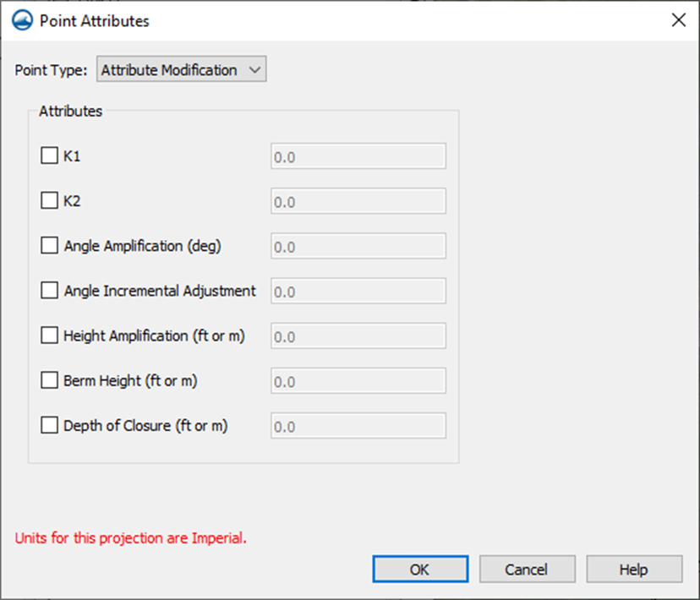Select the Angle Amplification value field
Screen dimensions: 700x600
[358, 246]
